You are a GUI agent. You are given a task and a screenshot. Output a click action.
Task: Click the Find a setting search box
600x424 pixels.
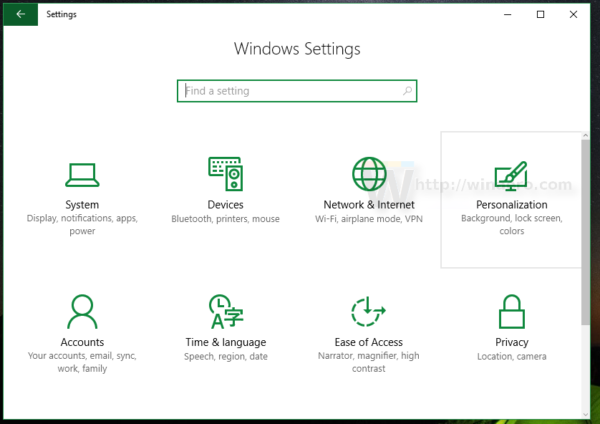coord(297,91)
